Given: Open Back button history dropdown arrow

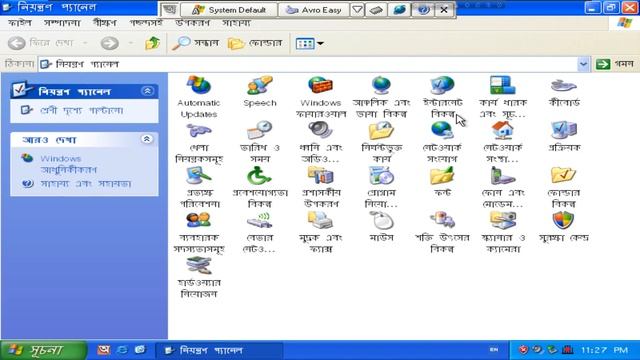Looking at the screenshot, I should [x=85, y=43].
